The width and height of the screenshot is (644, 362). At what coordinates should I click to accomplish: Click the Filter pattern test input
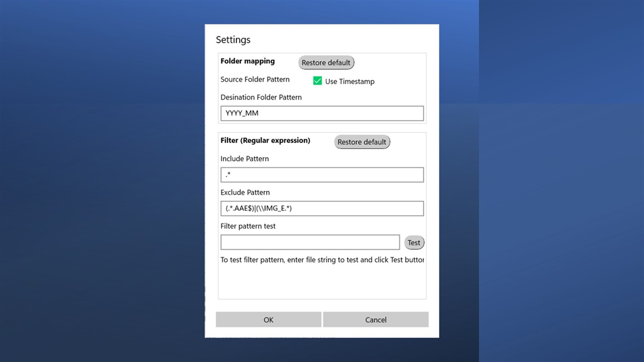click(x=310, y=242)
